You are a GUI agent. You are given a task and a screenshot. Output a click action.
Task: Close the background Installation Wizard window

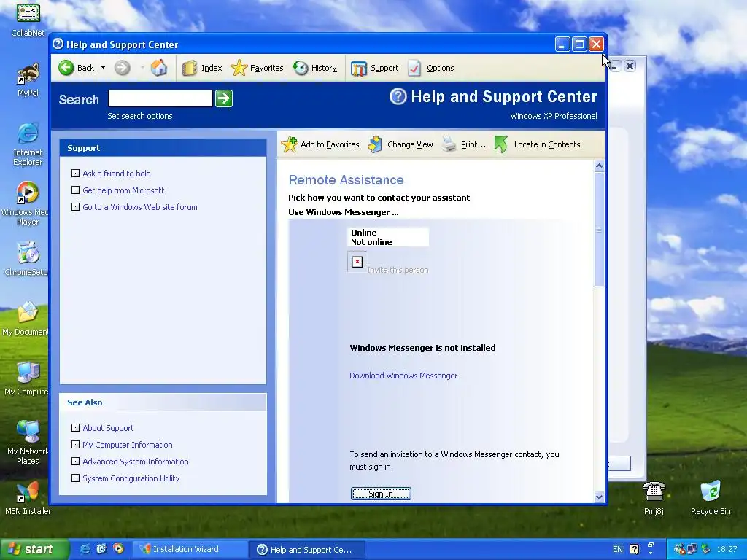630,66
